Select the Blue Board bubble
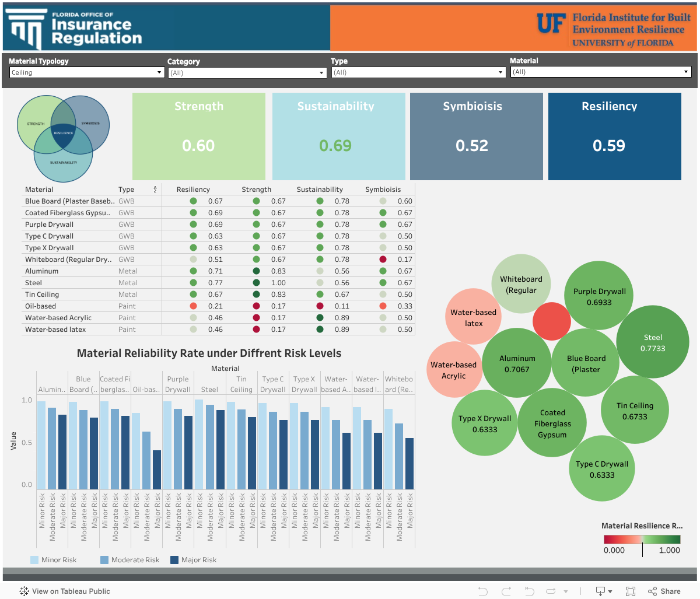The width and height of the screenshot is (700, 599). click(x=586, y=363)
